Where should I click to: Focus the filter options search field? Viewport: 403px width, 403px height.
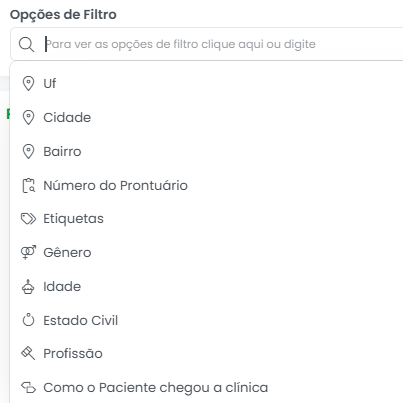207,44
